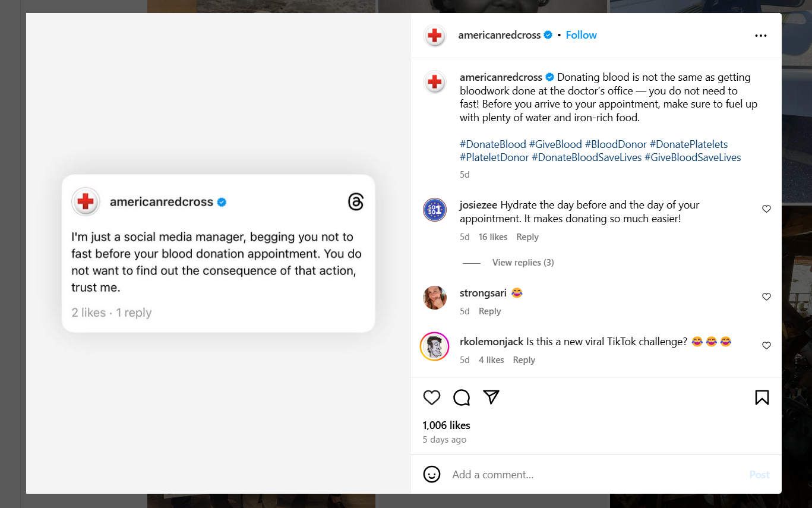Like josiezee's comment heart

pyautogui.click(x=766, y=209)
